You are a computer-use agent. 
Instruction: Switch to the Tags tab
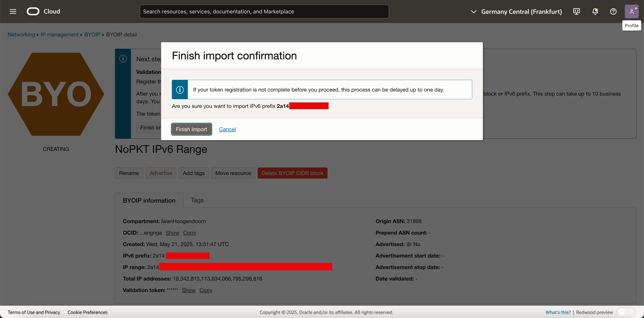(197, 200)
